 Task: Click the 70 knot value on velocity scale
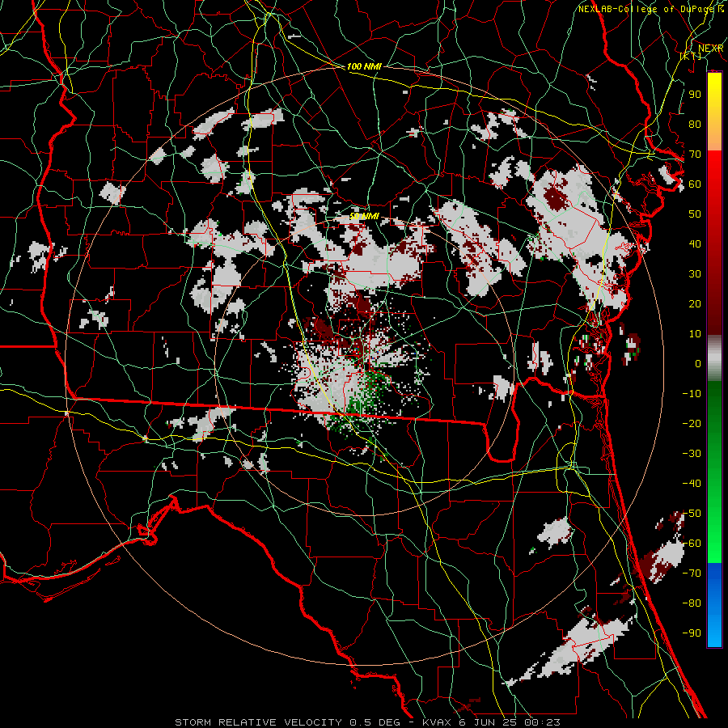(x=695, y=154)
